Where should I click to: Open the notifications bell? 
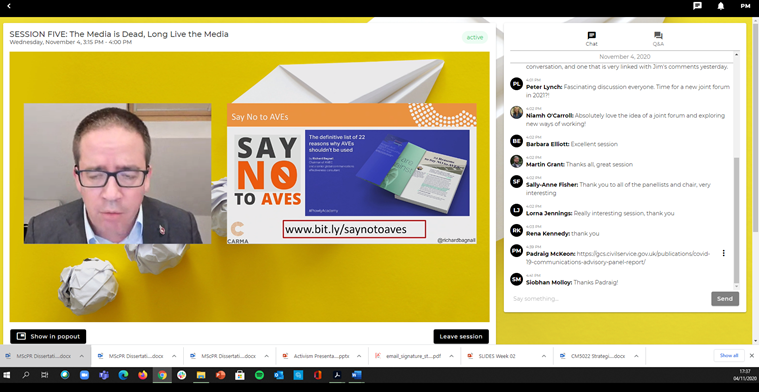[x=721, y=6]
